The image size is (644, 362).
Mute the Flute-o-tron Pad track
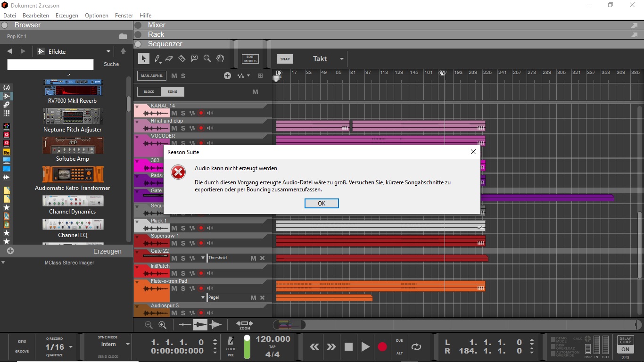(x=174, y=288)
